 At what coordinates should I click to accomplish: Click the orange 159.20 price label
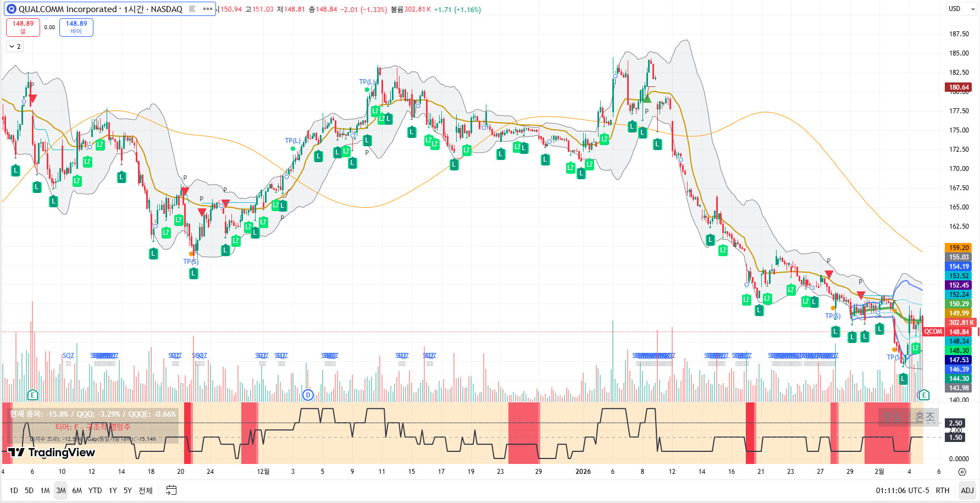(959, 248)
